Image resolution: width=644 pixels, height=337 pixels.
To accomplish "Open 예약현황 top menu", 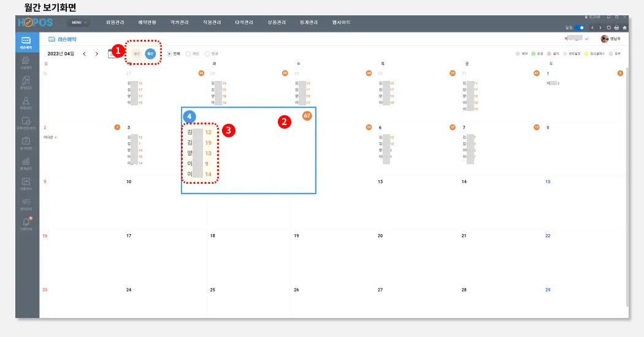I will (x=147, y=23).
